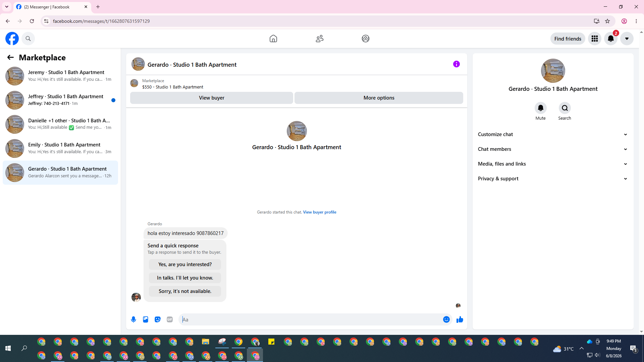Open Facebook search magnifier

point(28,39)
